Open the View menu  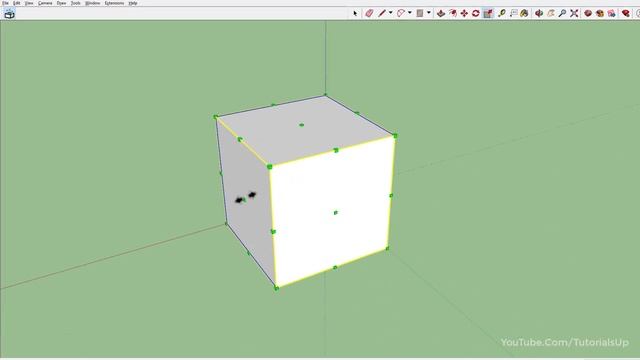click(29, 3)
